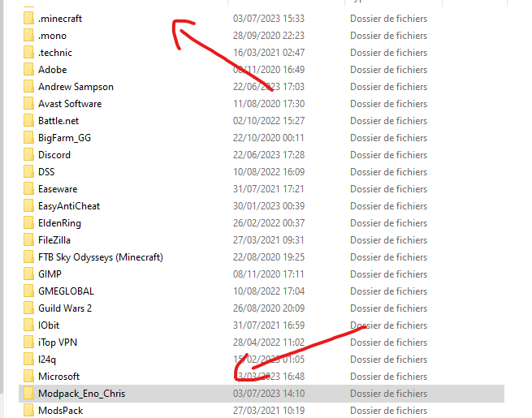Select the 'Battle.net' folder name

click(58, 121)
